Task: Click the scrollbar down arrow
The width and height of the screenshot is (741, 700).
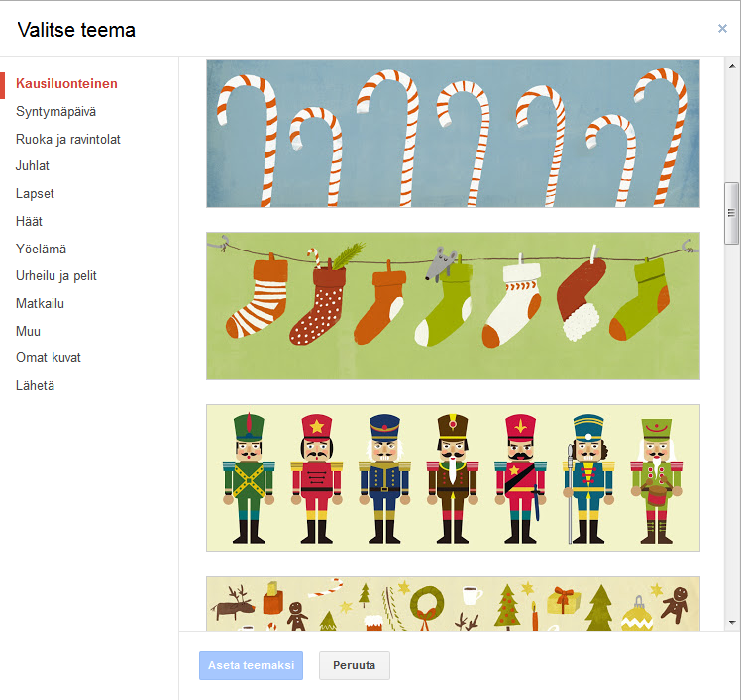Action: (732, 623)
